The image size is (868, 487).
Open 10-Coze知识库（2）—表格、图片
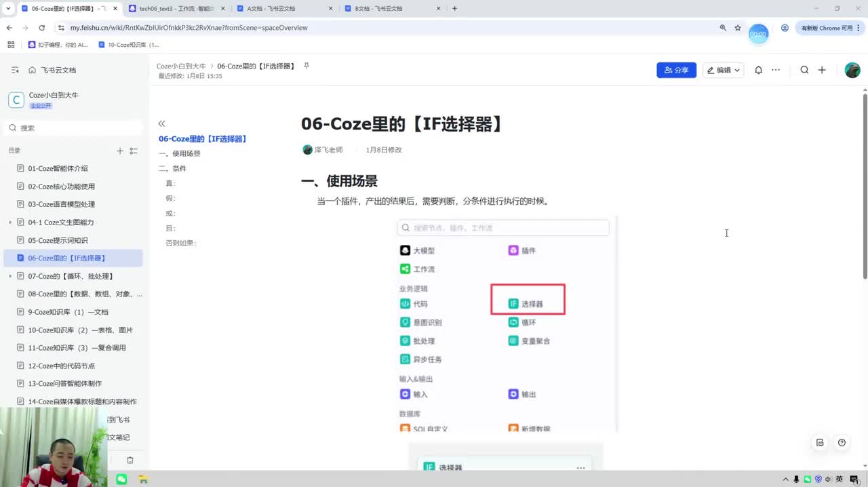(x=73, y=330)
